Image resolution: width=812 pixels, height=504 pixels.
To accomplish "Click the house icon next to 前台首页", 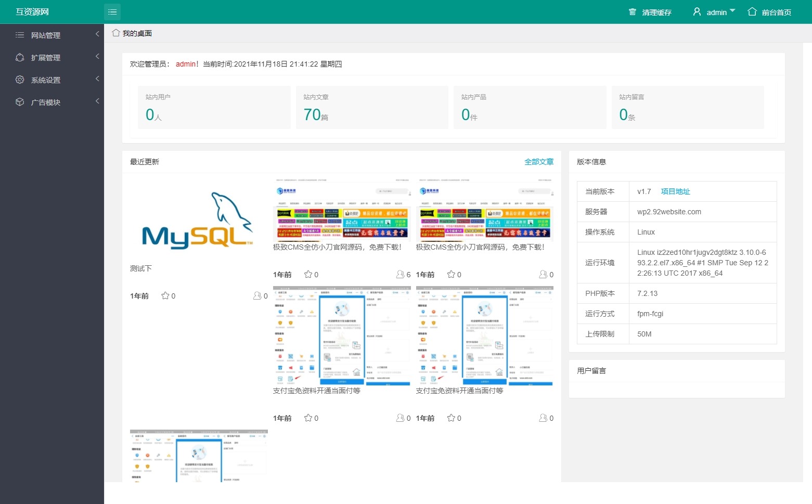I will click(x=752, y=11).
